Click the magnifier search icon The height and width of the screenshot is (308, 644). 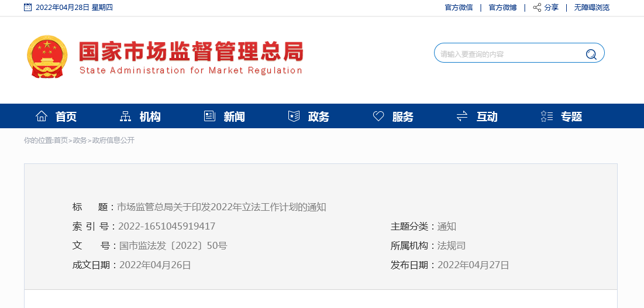[591, 54]
